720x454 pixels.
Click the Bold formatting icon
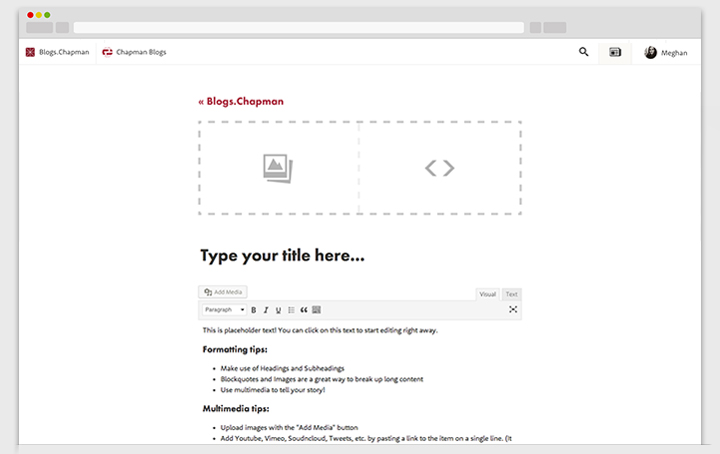(x=254, y=310)
